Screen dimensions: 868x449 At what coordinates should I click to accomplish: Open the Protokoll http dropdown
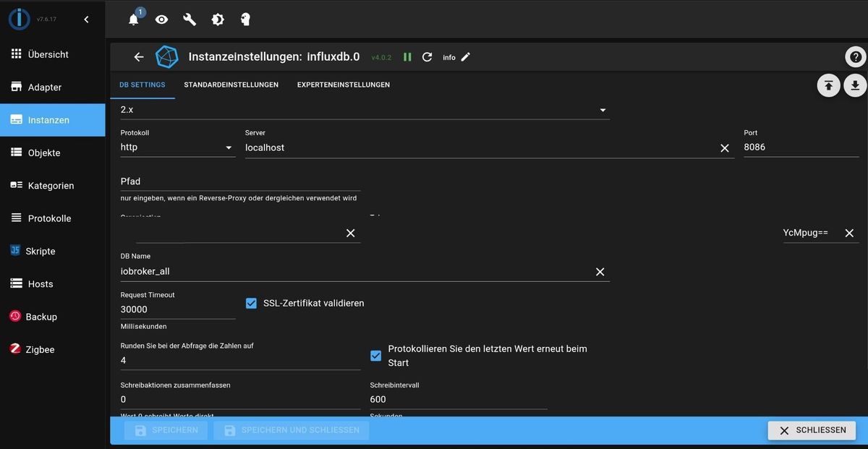pyautogui.click(x=178, y=147)
